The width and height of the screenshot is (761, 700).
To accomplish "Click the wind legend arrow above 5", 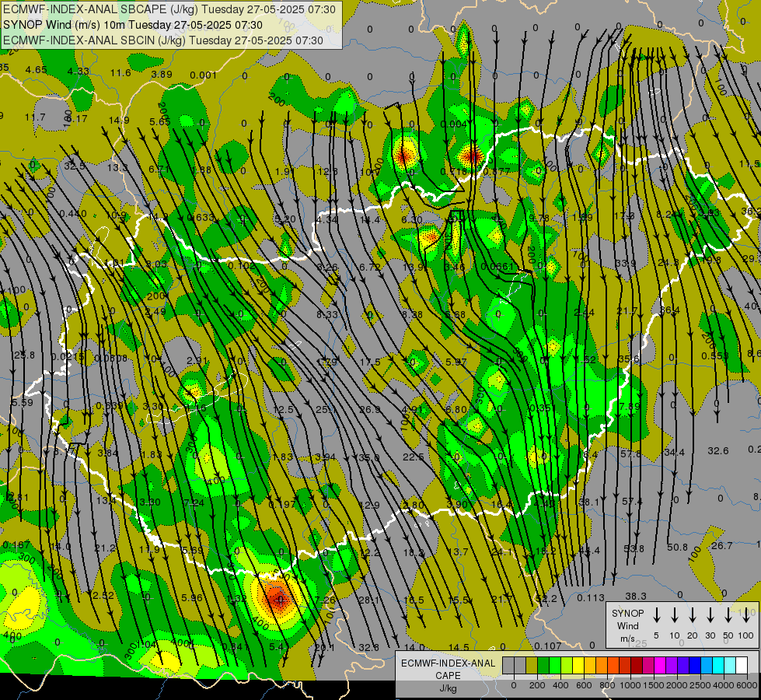I will click(x=656, y=615).
